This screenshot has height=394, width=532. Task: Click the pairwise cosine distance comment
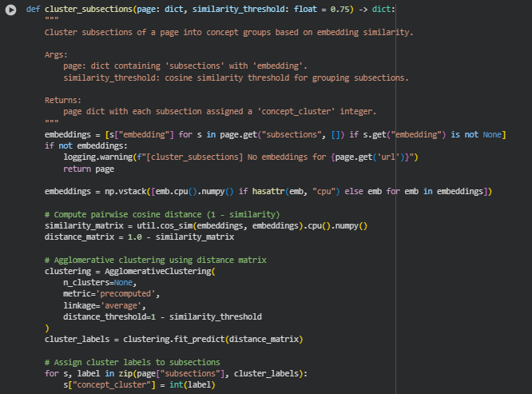tap(161, 214)
